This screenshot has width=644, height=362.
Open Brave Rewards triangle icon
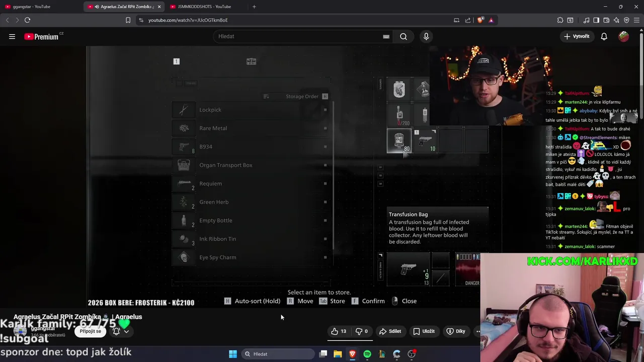pos(491,20)
